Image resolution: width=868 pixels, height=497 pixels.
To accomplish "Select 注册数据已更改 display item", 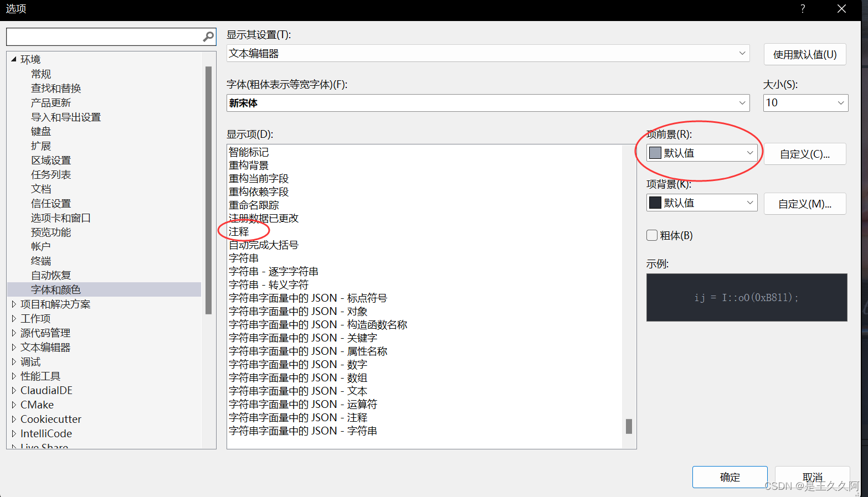I will coord(264,218).
